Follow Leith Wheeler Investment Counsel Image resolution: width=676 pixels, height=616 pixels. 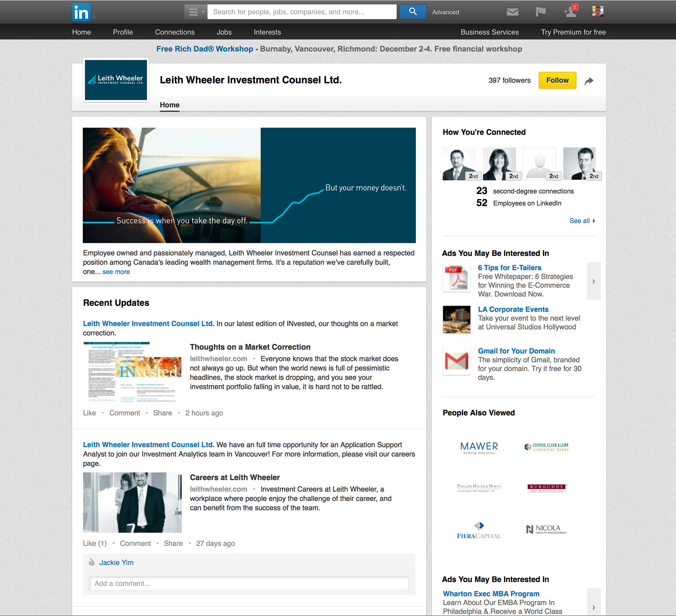tap(557, 80)
